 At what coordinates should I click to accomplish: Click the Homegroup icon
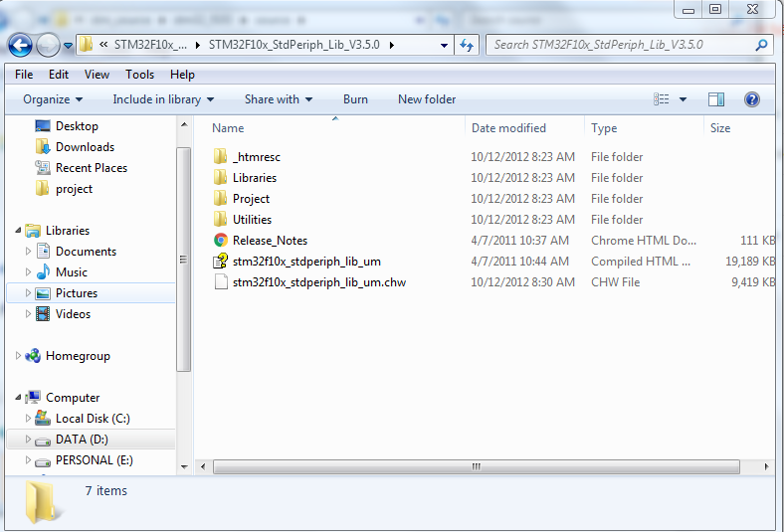[x=33, y=356]
